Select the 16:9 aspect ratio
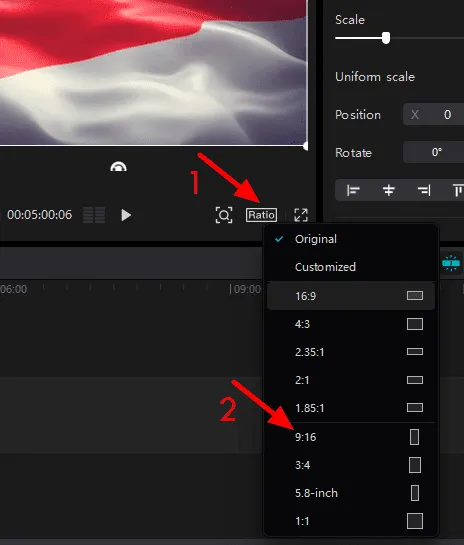 (x=351, y=296)
